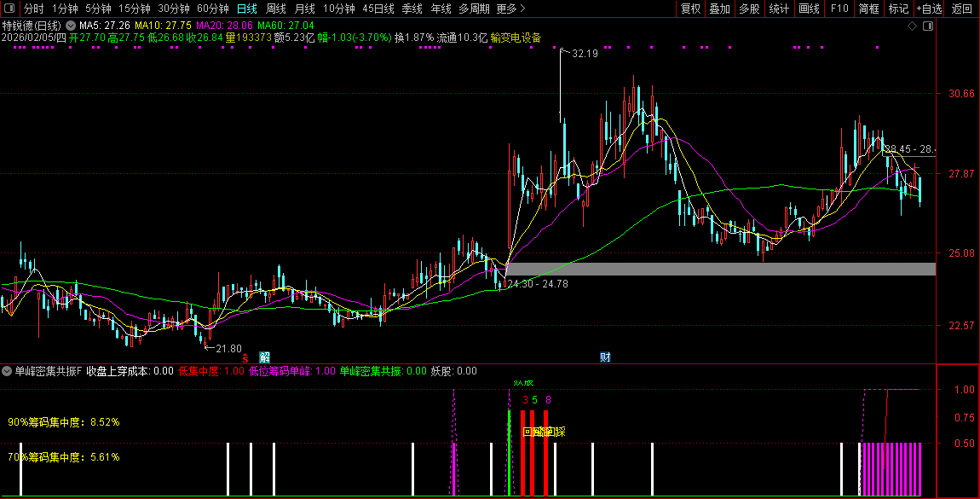Click the window layout icon beside the diamond
980x499 pixels.
[927, 26]
